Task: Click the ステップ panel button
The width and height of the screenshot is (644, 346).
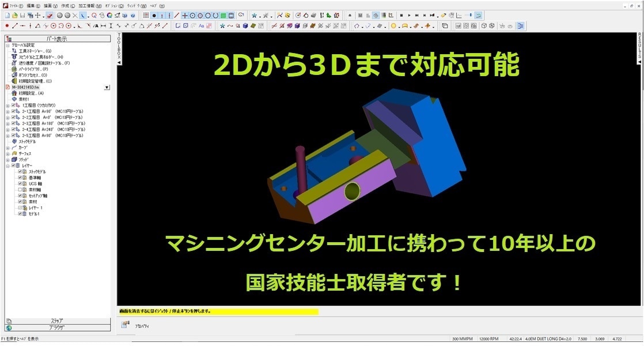Action: point(58,321)
